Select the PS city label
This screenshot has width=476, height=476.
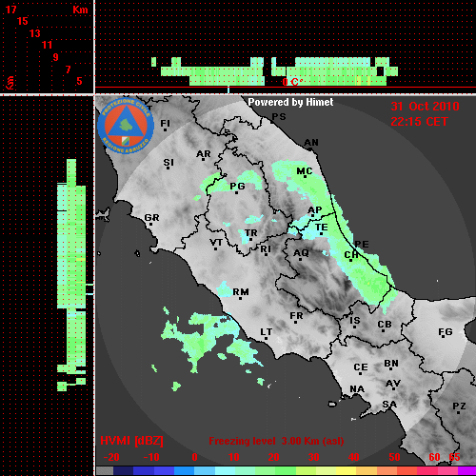[279, 117]
